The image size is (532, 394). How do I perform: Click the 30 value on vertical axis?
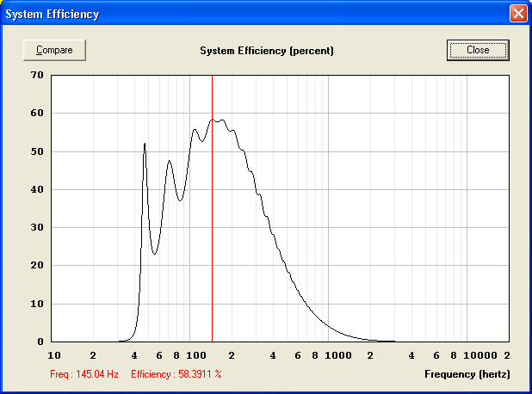point(37,227)
